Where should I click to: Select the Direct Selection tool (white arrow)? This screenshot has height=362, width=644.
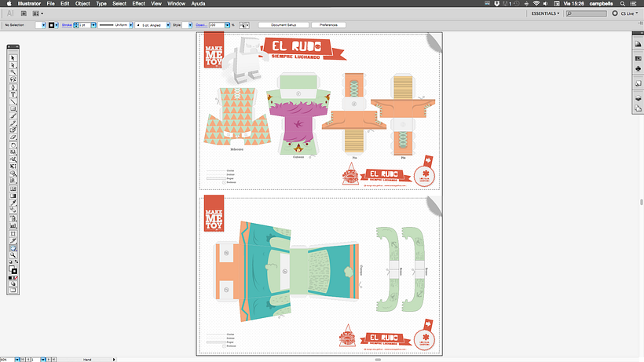13,65
